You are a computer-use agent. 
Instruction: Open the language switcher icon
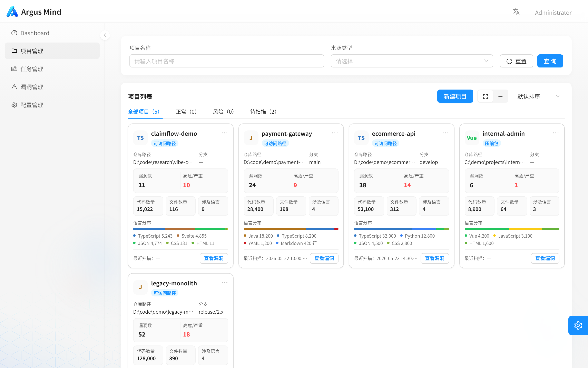(x=516, y=12)
